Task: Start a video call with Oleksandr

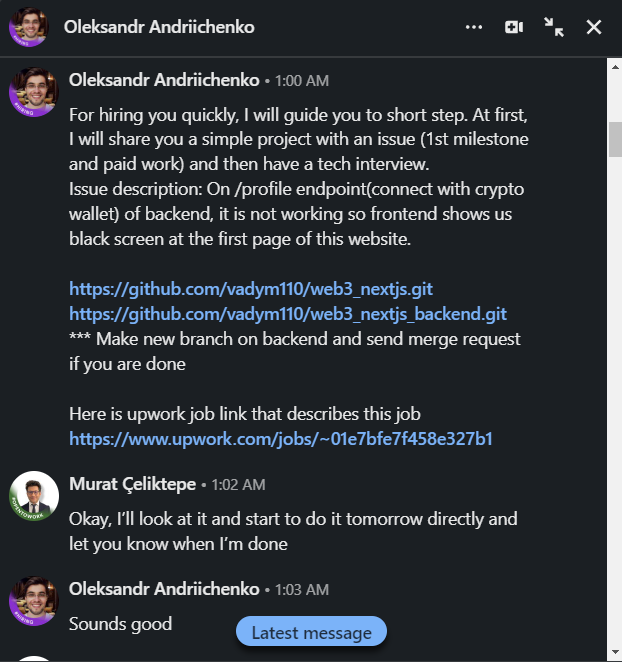Action: 514,27
